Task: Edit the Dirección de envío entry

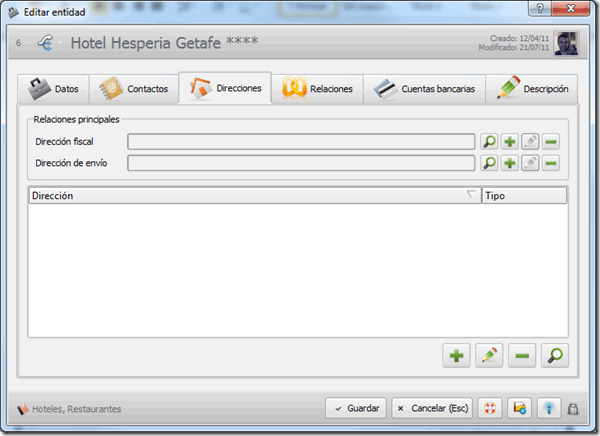Action: [530, 163]
